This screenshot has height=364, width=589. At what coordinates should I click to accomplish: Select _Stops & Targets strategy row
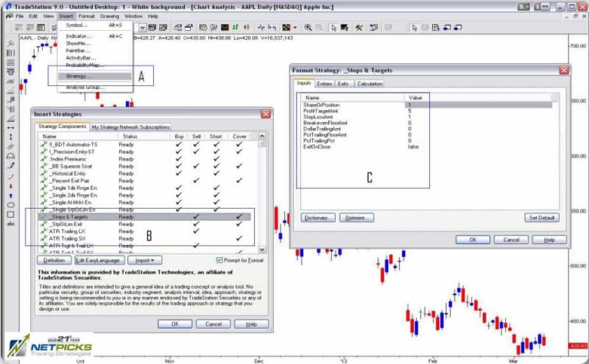click(x=144, y=217)
